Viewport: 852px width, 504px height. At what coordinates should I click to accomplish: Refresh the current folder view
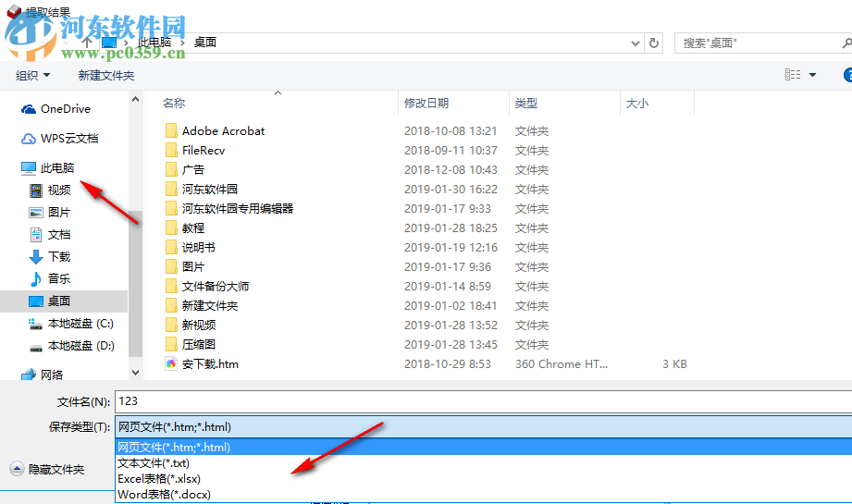[x=654, y=43]
